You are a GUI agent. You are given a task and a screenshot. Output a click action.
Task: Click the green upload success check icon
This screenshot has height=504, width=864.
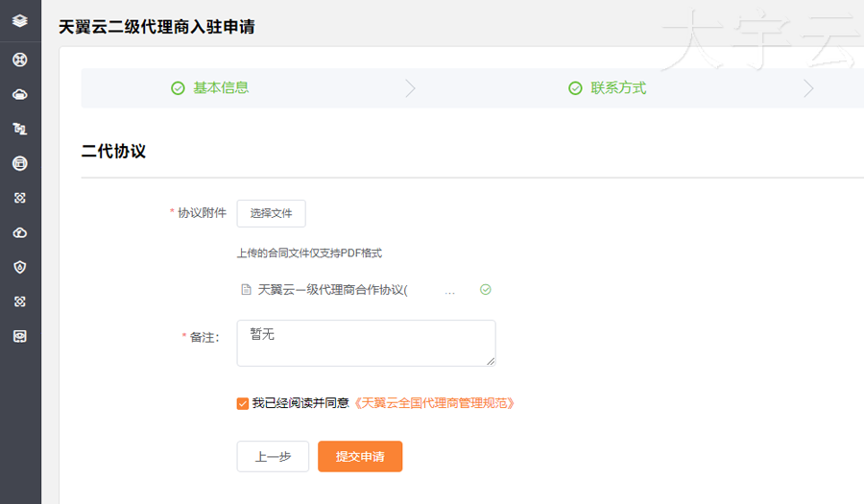click(486, 290)
